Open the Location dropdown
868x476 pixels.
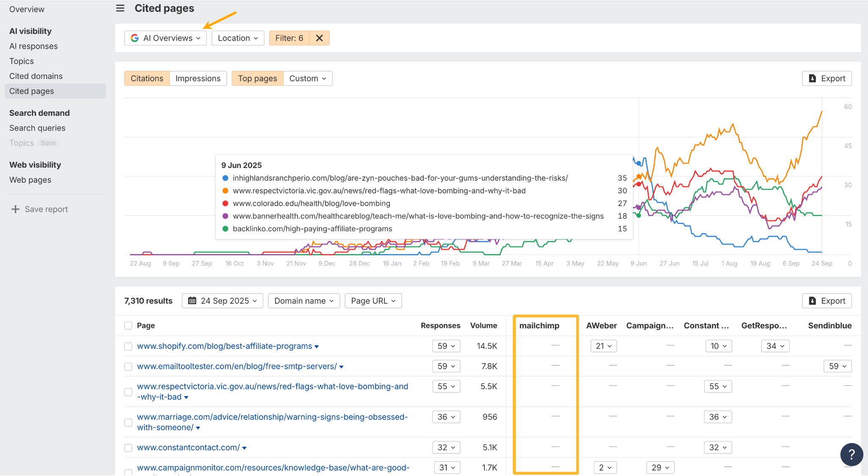237,38
